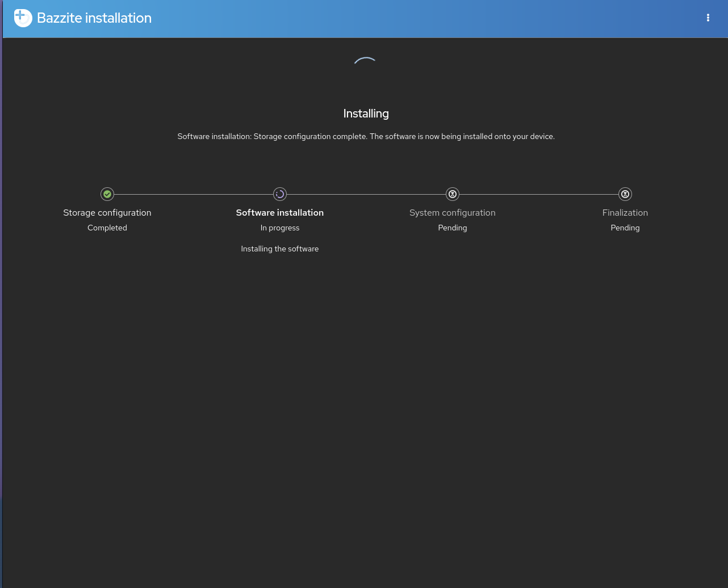Click the progress line between Storage and Software steps
This screenshot has width=728, height=588.
pos(193,194)
